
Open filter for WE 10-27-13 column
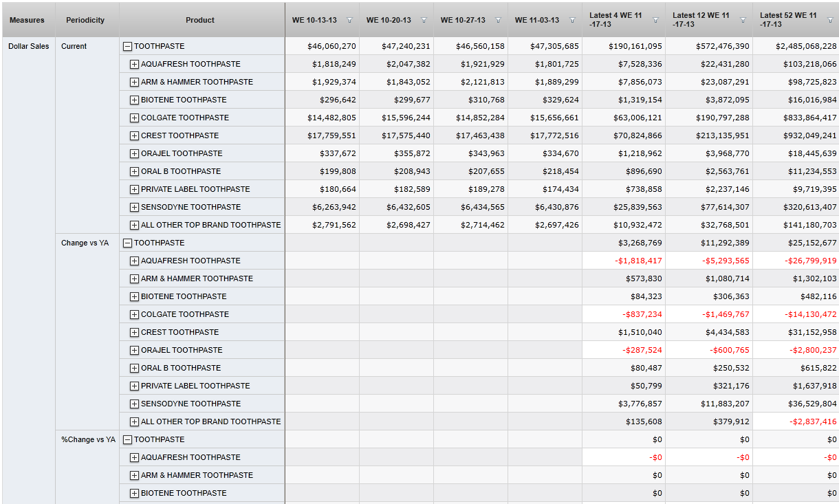tap(498, 21)
